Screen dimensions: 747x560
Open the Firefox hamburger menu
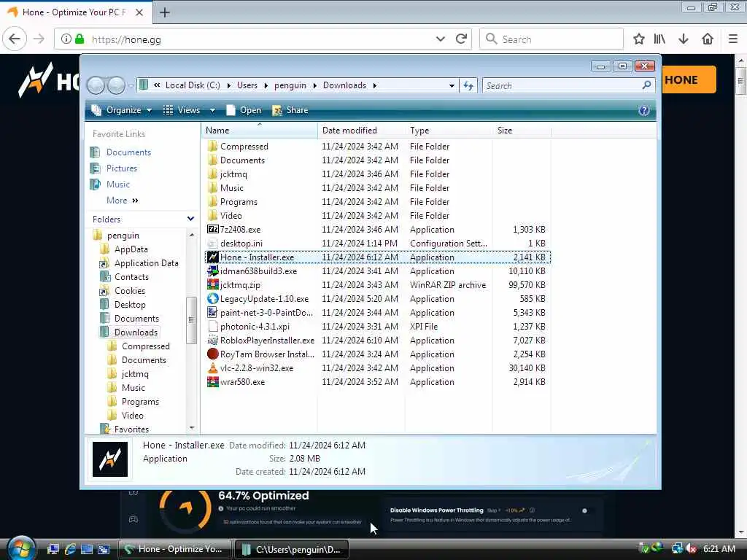(x=733, y=39)
